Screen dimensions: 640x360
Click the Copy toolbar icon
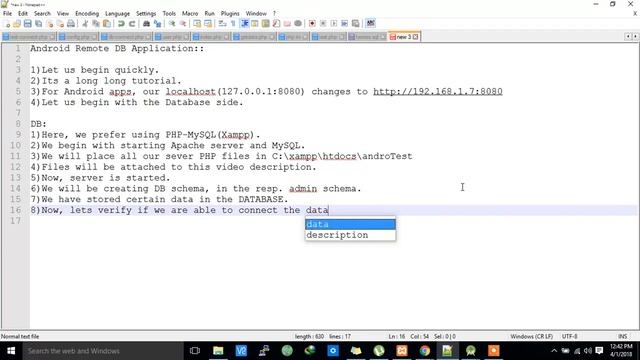[x=96, y=24]
